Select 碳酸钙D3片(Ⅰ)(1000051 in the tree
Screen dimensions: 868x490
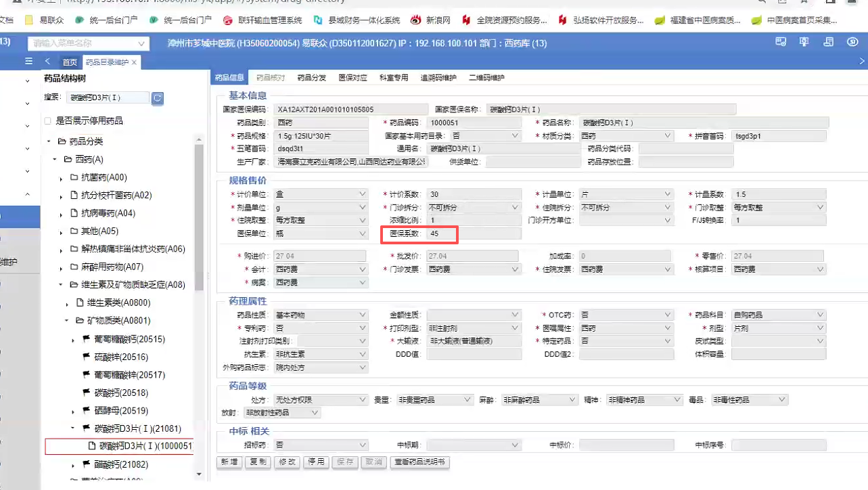click(x=119, y=447)
